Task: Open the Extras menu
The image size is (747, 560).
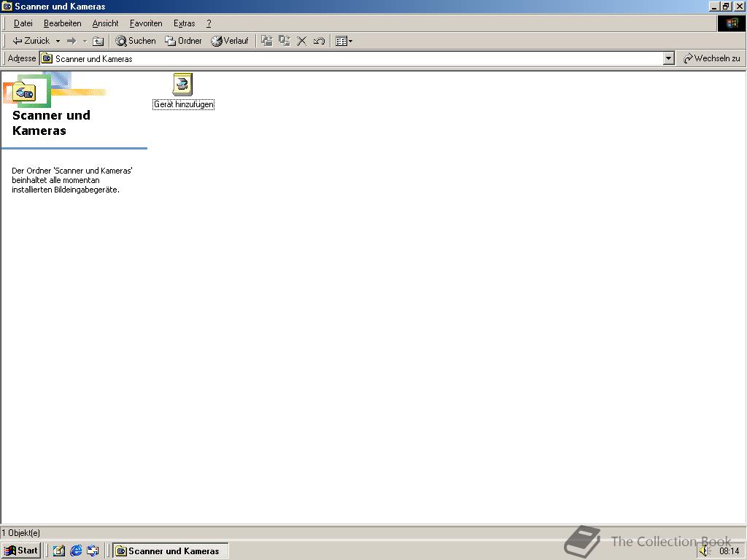Action: pyautogui.click(x=185, y=23)
